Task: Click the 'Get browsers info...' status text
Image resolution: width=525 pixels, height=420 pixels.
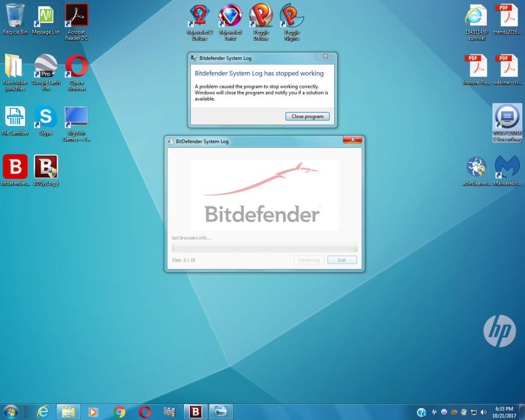Action: coord(191,238)
